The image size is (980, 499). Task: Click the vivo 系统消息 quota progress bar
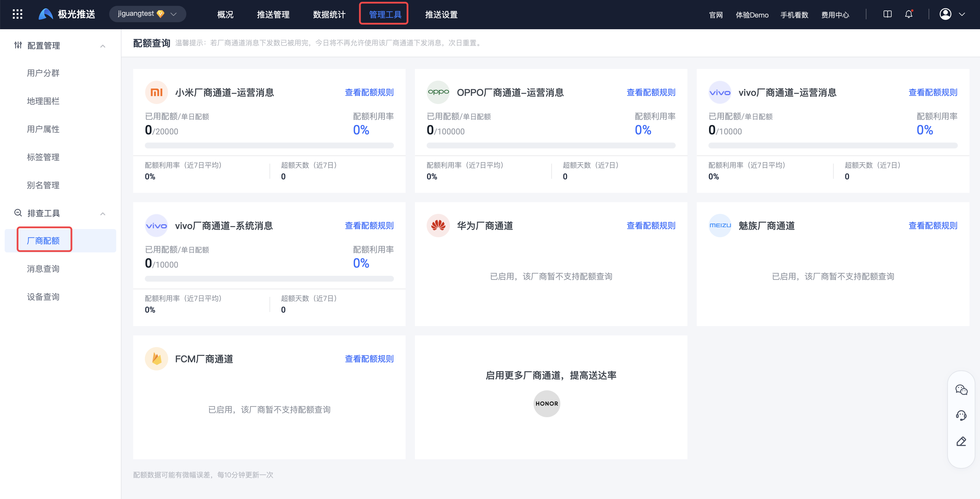click(x=269, y=279)
